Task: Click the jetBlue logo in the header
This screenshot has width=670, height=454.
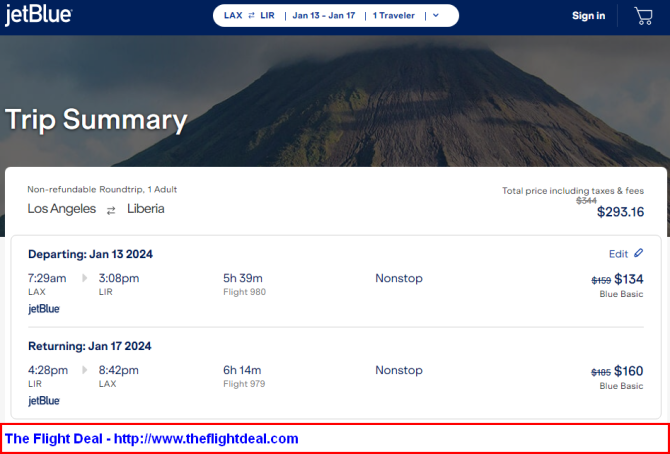Action: pos(38,15)
